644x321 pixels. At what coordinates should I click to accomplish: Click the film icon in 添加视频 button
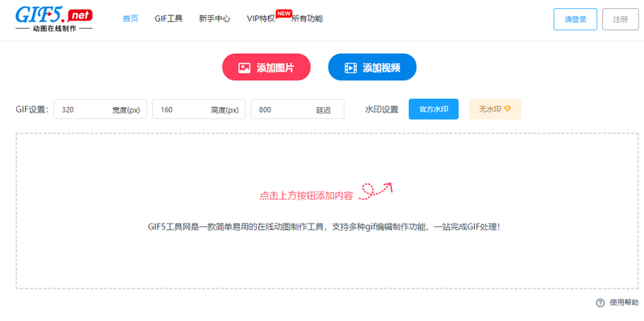tap(350, 68)
